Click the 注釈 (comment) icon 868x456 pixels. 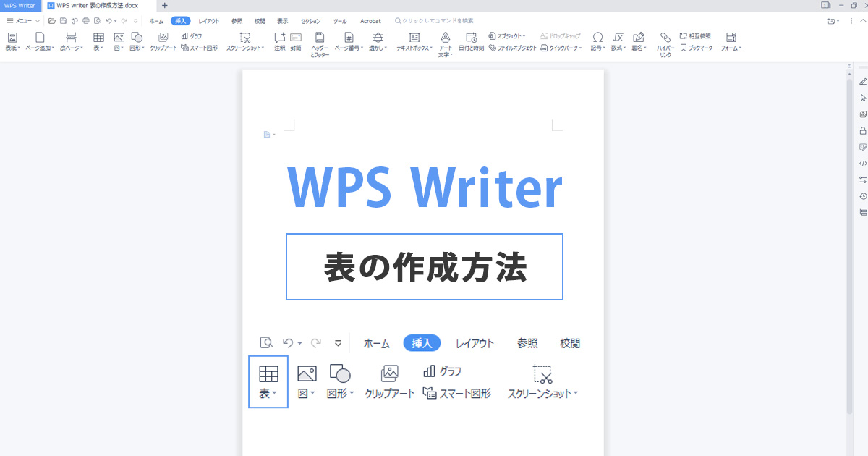(x=280, y=41)
